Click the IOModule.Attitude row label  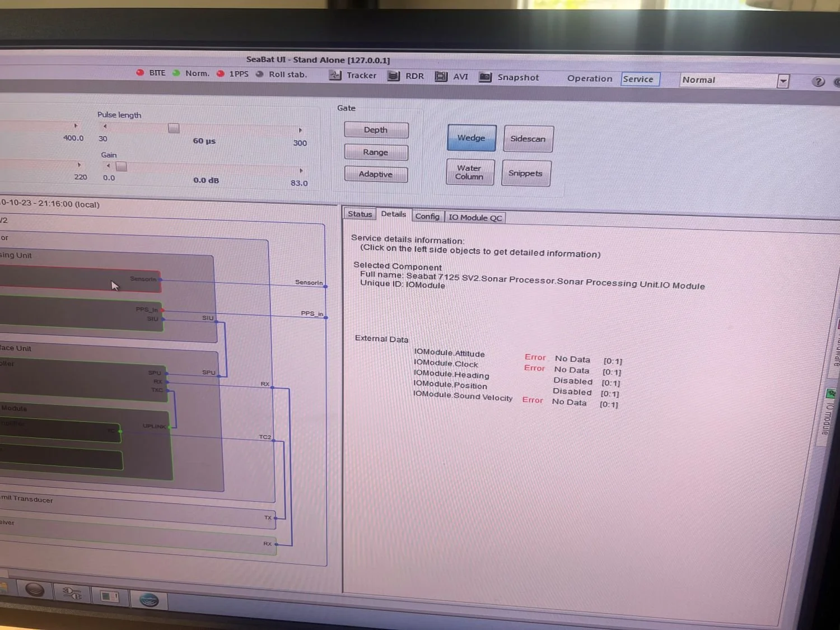point(449,353)
